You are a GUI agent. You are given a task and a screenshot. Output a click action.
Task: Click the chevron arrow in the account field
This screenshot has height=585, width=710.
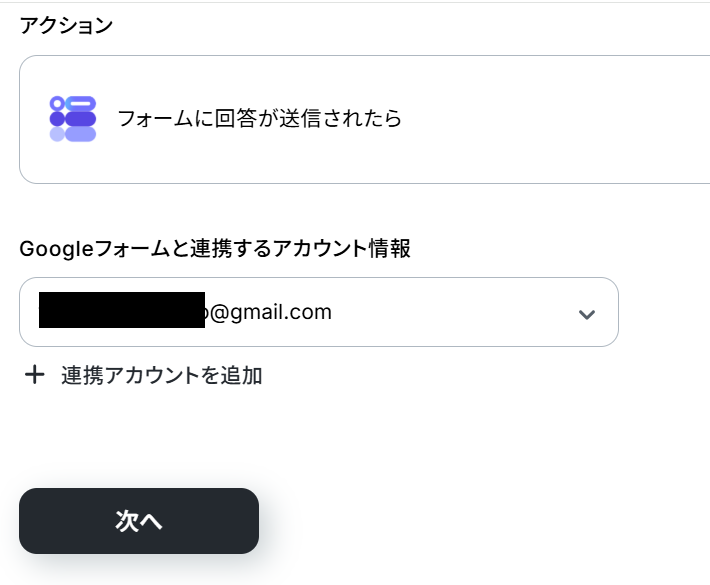click(x=587, y=314)
